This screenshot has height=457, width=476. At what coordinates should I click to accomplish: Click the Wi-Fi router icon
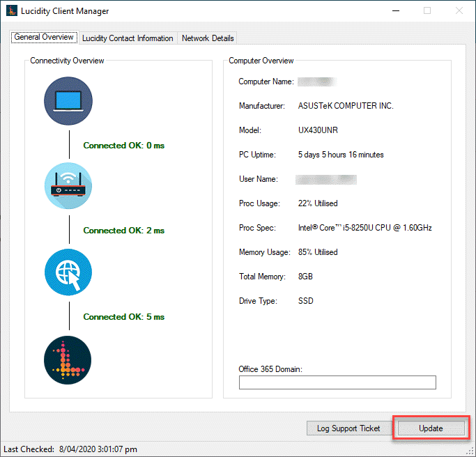[x=68, y=186]
